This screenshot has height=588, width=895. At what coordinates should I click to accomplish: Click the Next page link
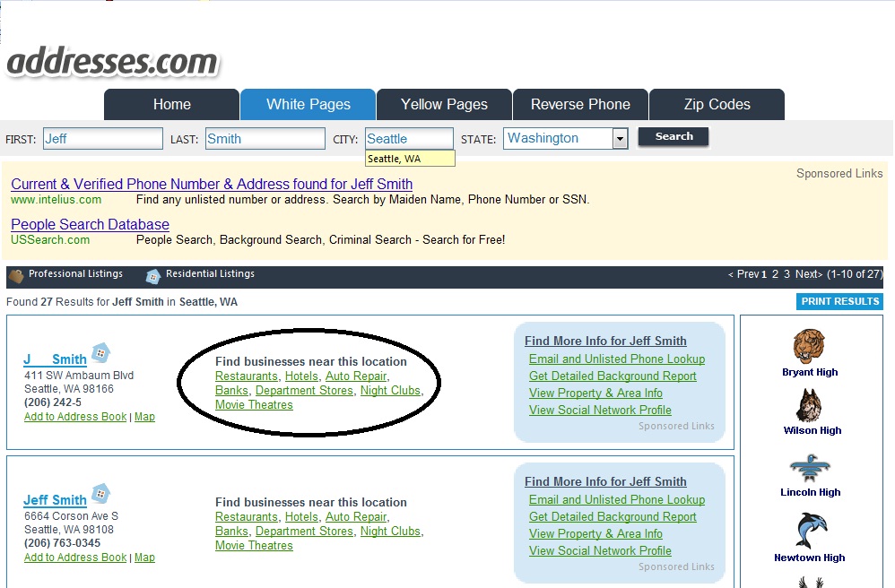tap(809, 274)
